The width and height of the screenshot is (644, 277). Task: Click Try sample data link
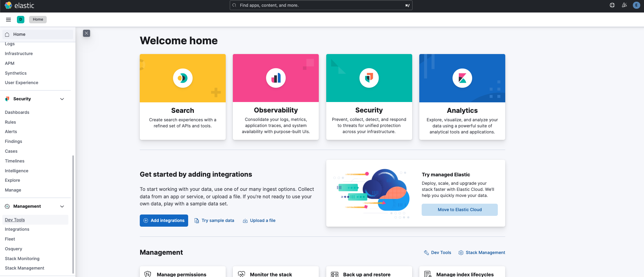pos(214,221)
